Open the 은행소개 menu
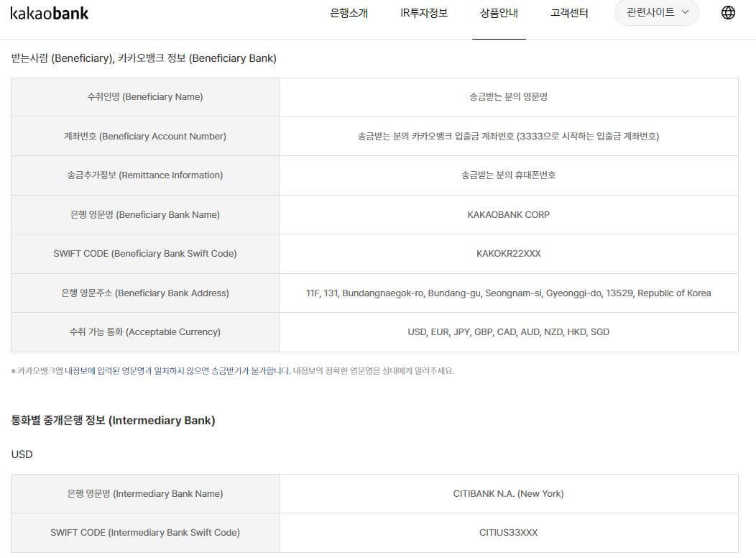The image size is (756, 558). coord(349,13)
